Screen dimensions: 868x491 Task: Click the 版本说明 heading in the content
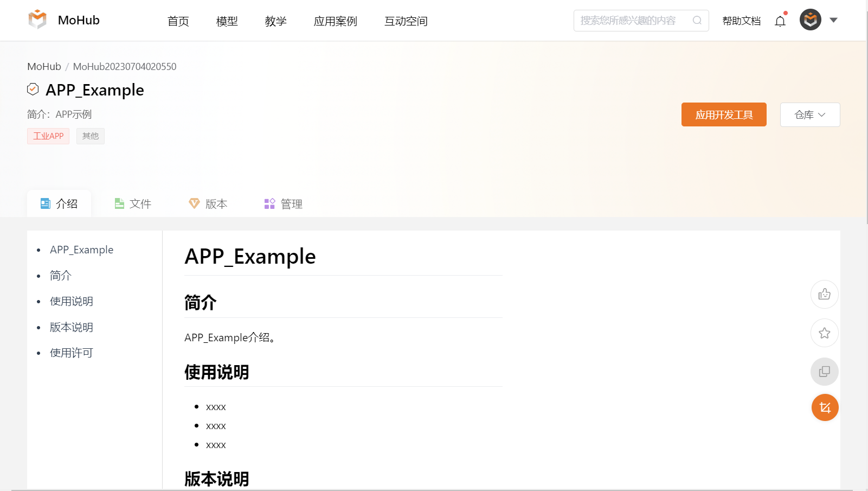(x=217, y=479)
